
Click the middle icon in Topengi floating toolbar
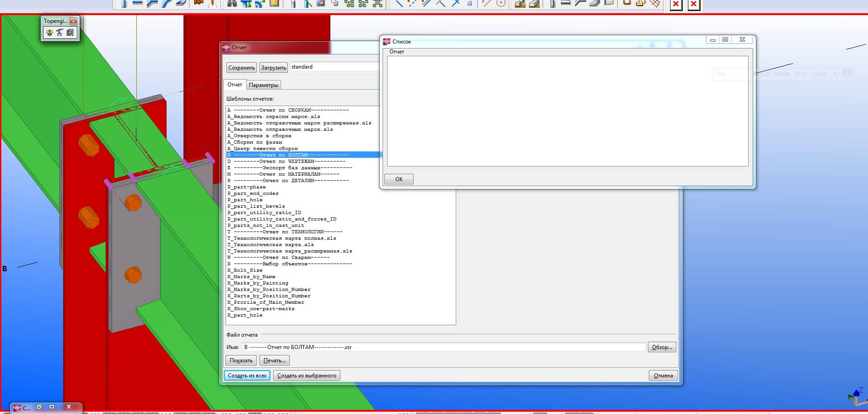[59, 32]
